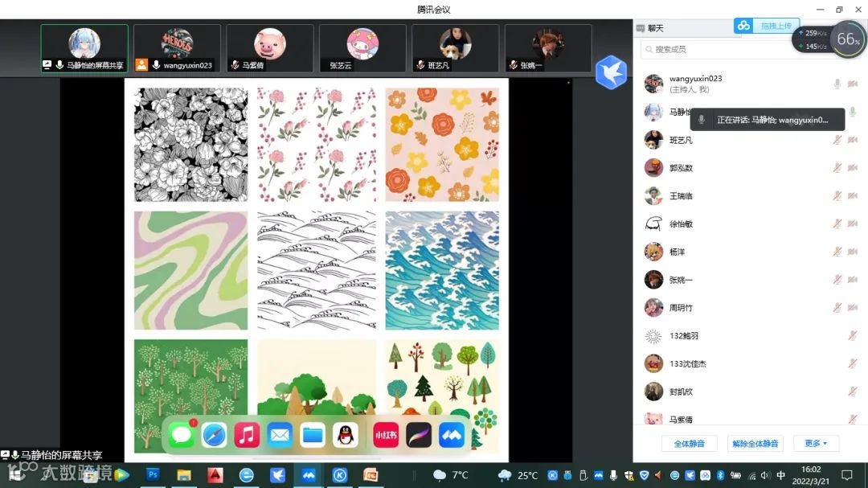
Task: Click the orange and yellow flowers pattern
Action: click(442, 145)
